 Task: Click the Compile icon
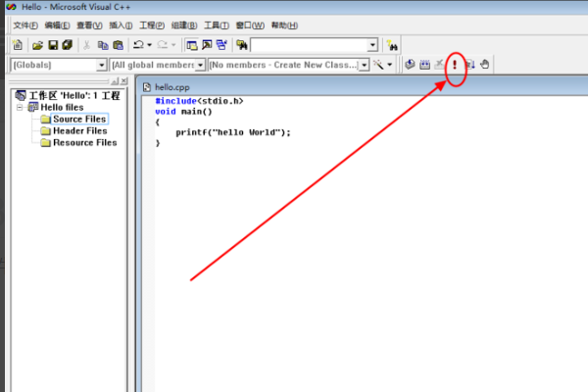click(410, 65)
